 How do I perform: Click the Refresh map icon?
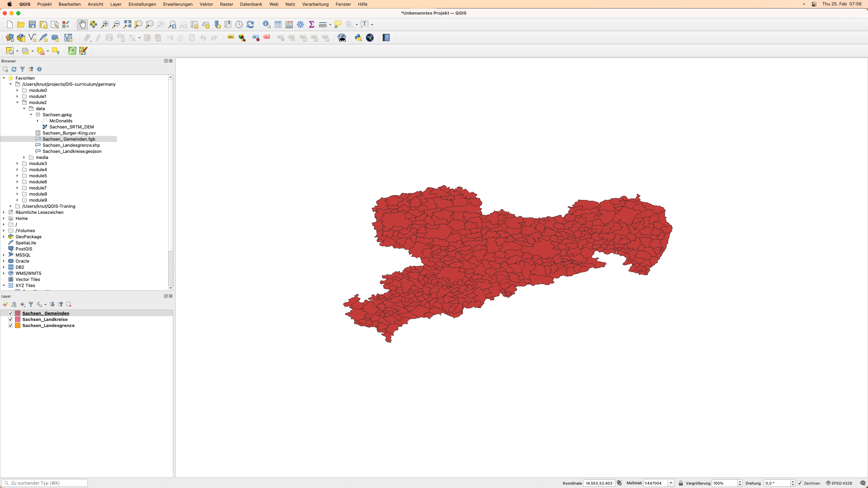250,24
